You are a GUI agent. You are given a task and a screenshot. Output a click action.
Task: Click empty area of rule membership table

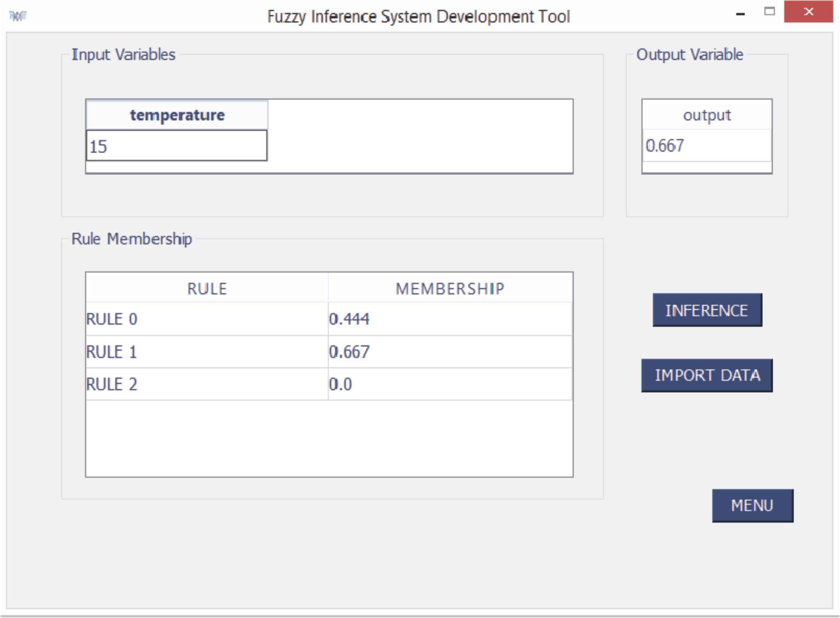[329, 438]
